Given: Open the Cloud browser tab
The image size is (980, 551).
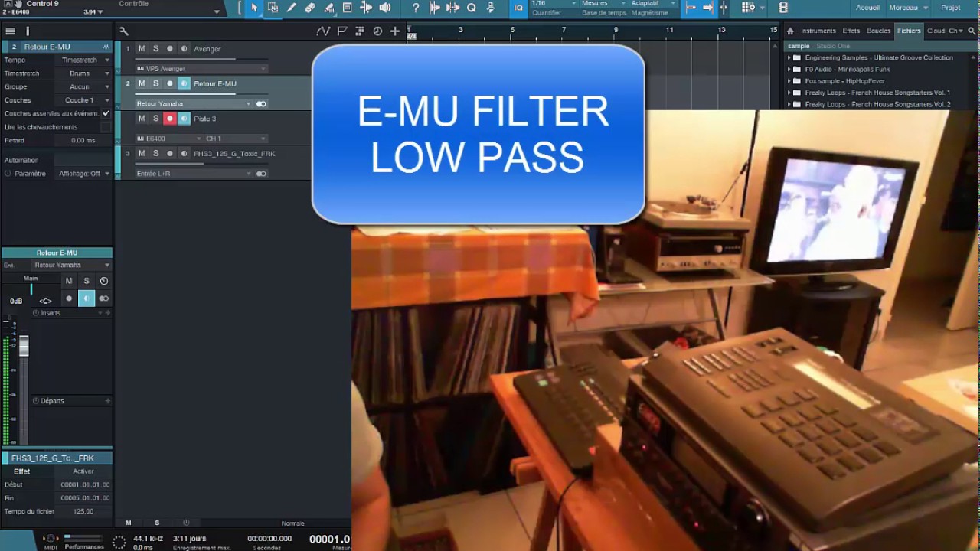Looking at the screenshot, I should [x=936, y=31].
